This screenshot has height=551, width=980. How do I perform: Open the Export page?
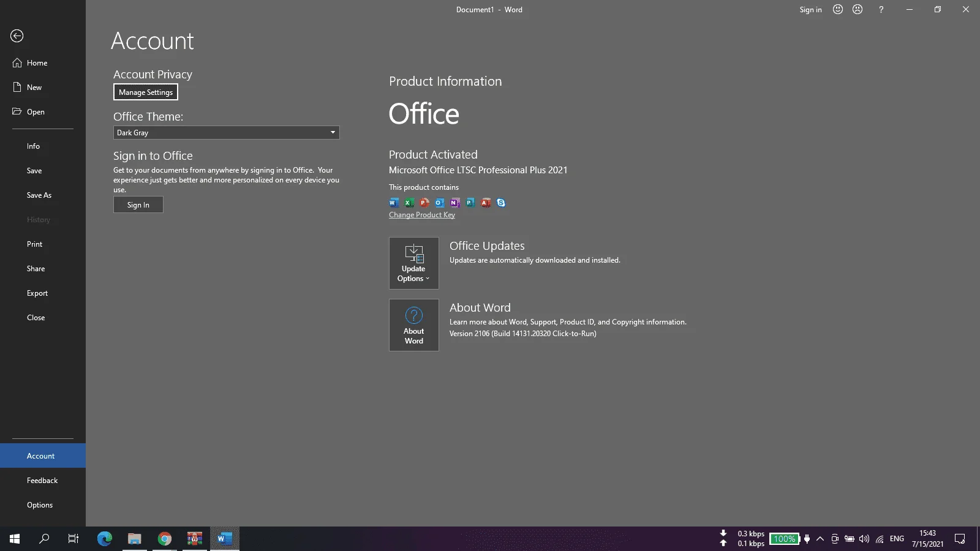click(x=43, y=293)
